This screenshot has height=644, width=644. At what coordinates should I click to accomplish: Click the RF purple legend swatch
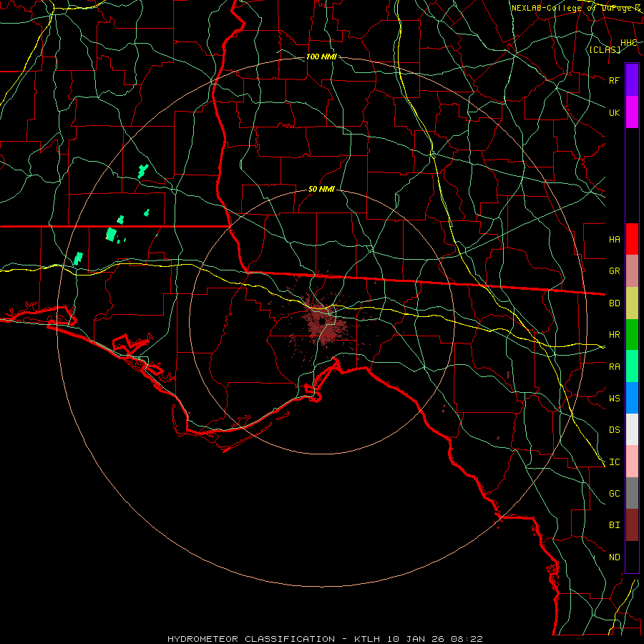coord(632,80)
